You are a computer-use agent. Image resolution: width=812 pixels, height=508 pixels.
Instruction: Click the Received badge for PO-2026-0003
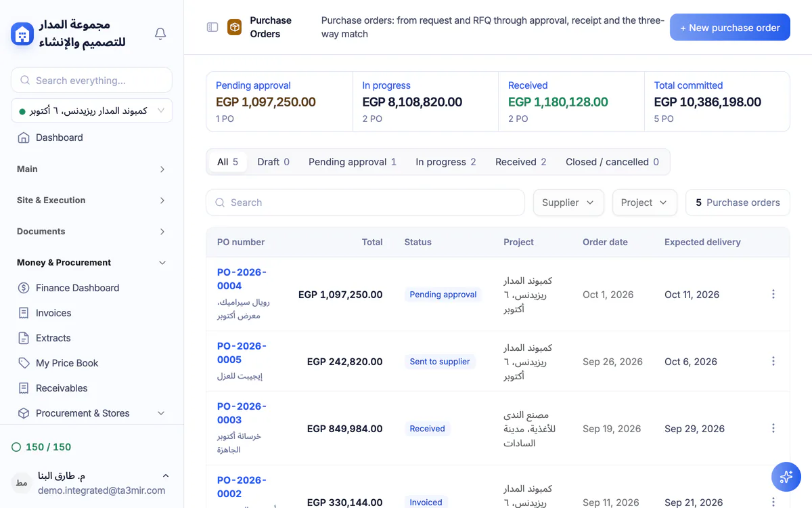[427, 429]
